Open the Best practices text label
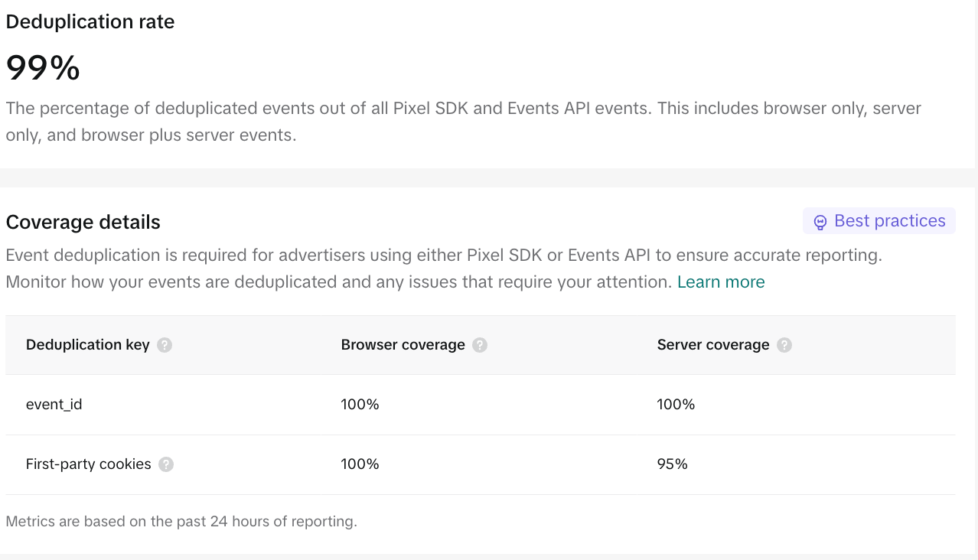This screenshot has height=560, width=978. tap(890, 221)
